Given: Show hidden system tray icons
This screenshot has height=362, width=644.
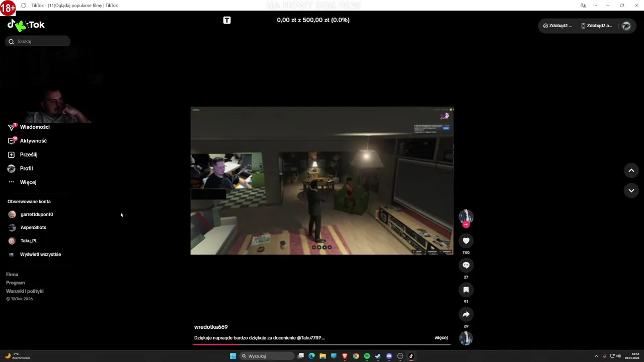Looking at the screenshot, I should pos(596,356).
